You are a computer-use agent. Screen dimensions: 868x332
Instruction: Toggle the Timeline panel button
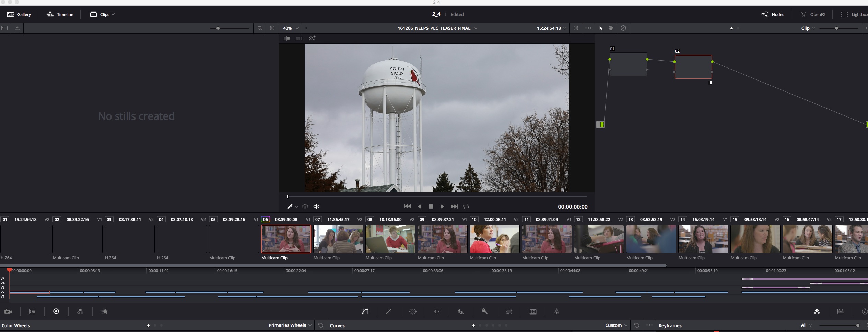[60, 14]
